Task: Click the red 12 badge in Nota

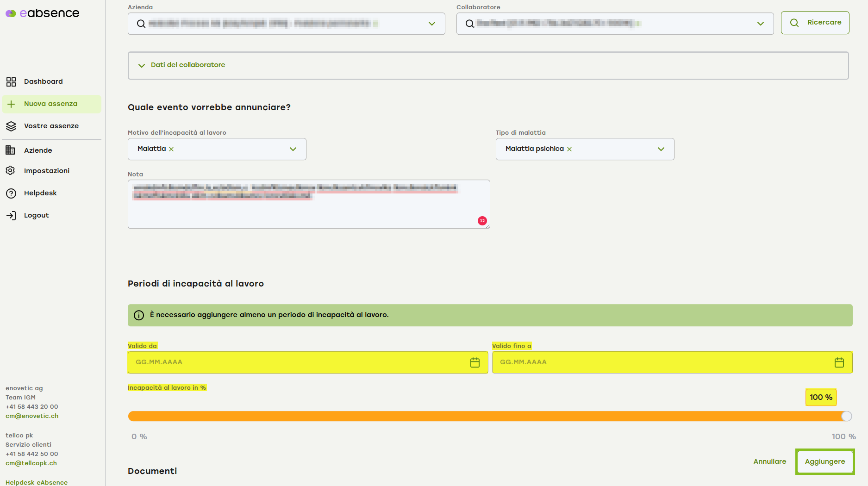Action: coord(482,221)
